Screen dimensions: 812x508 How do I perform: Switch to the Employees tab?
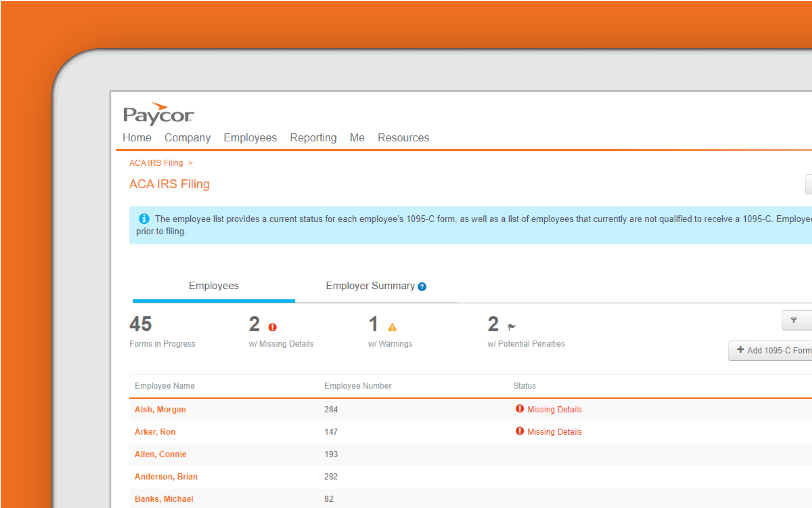click(x=214, y=286)
